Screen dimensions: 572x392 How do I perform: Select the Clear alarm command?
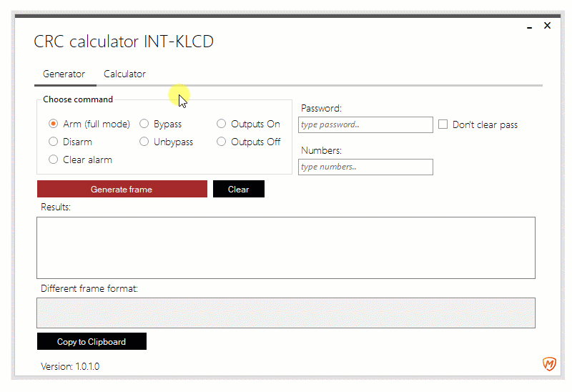tap(54, 160)
